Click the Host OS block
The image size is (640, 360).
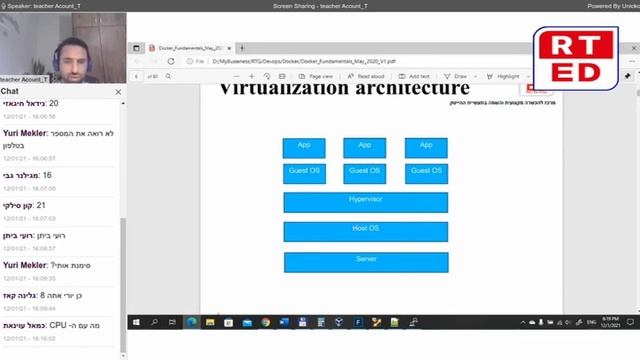[366, 232]
